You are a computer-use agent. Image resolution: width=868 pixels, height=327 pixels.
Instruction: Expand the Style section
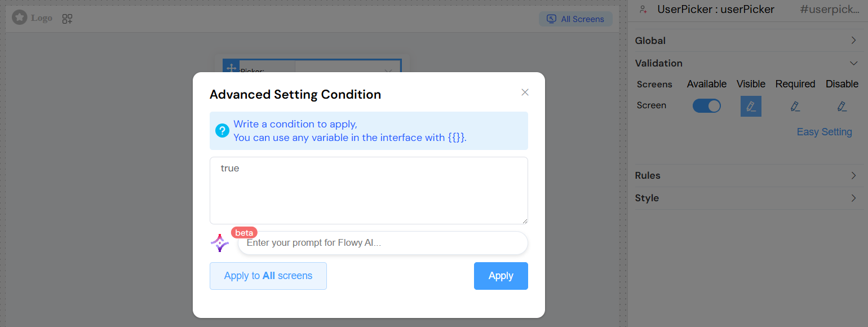pyautogui.click(x=749, y=198)
